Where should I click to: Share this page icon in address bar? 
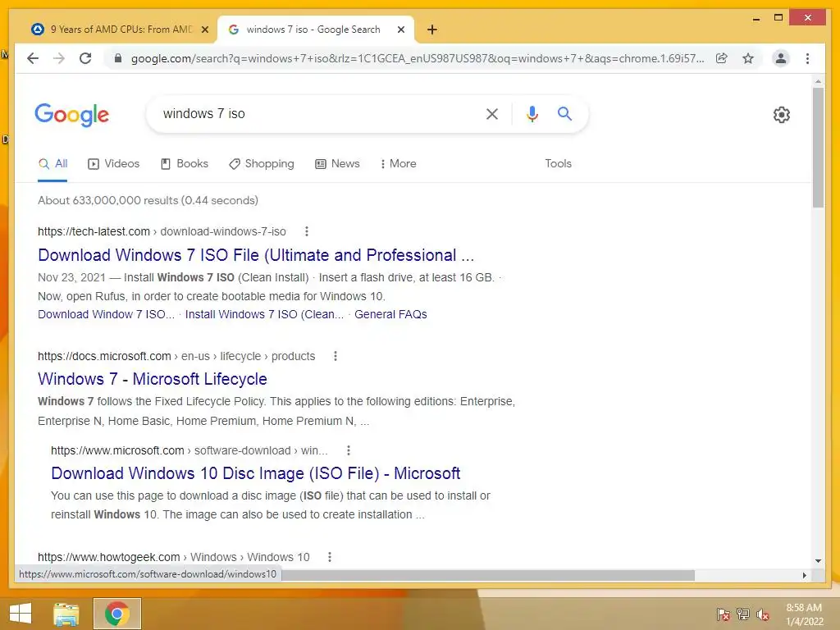pyautogui.click(x=722, y=58)
